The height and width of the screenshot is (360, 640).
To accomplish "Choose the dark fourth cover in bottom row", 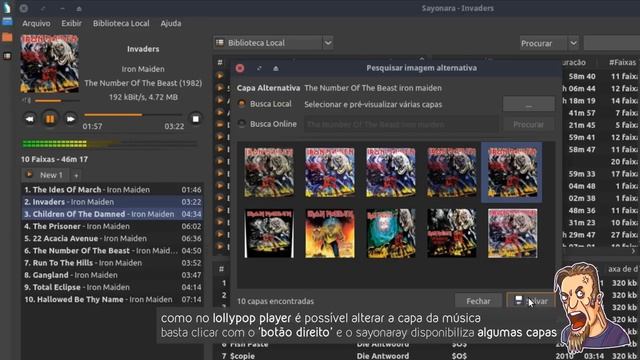I will coord(451,233).
